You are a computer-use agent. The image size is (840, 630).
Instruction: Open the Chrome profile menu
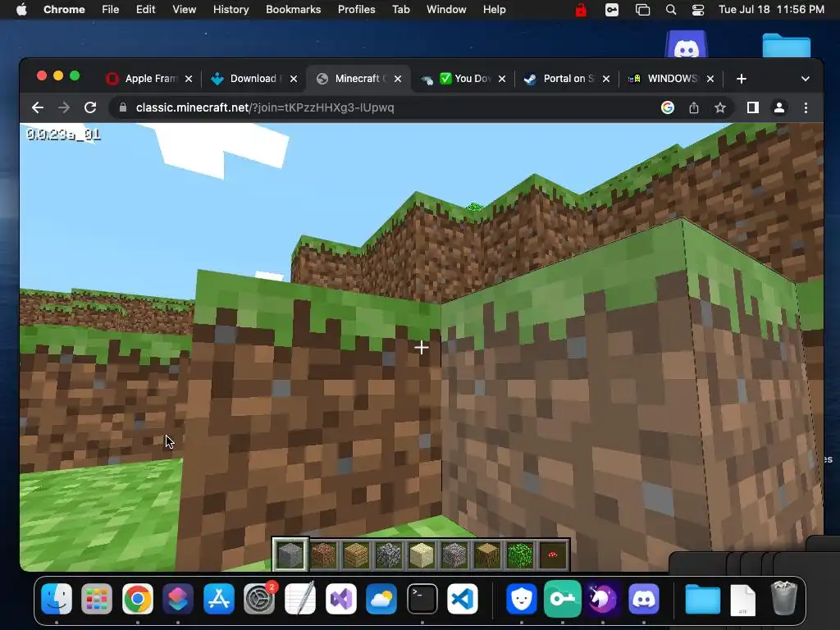(x=779, y=107)
